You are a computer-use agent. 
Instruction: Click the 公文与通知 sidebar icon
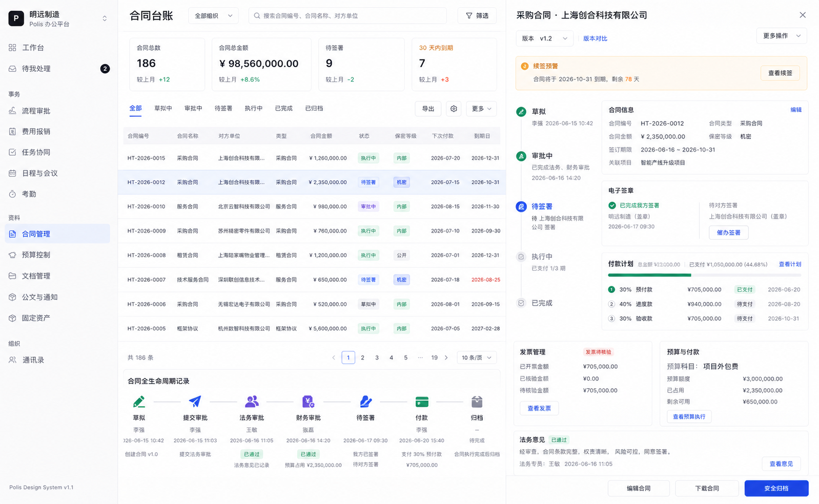(x=12, y=297)
